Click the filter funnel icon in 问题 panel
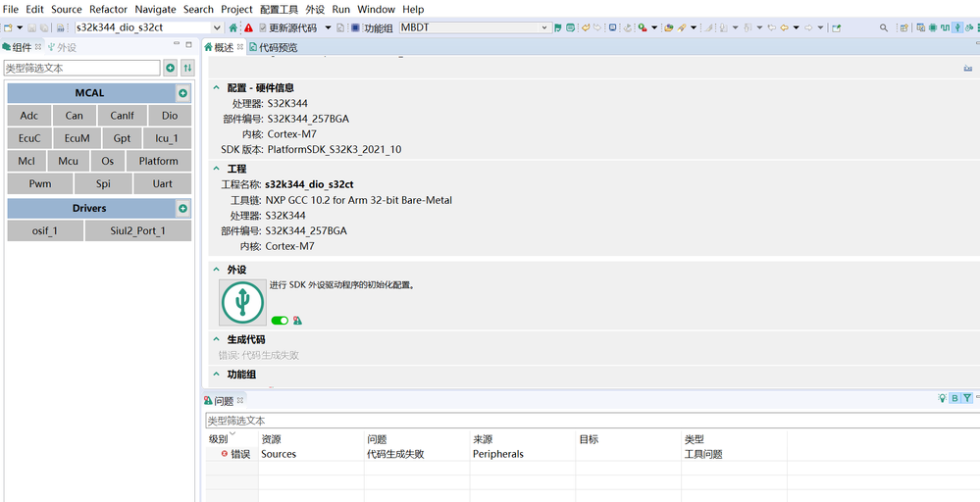 click(967, 398)
